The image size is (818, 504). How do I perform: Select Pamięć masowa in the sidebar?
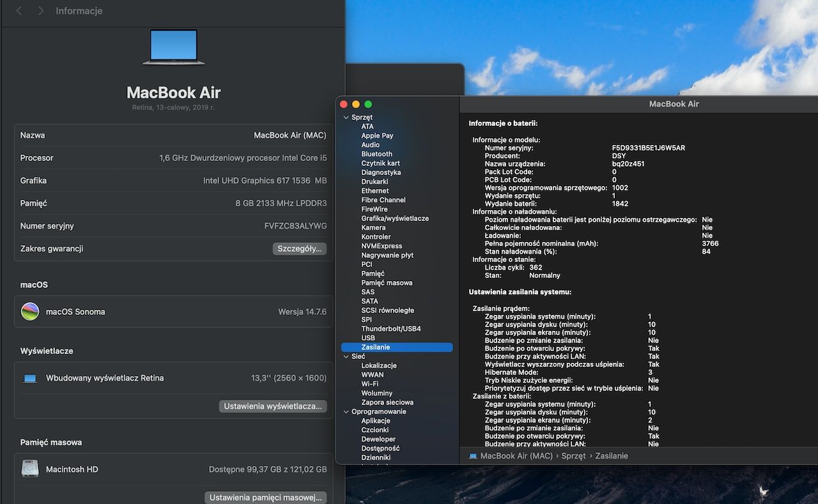tap(387, 282)
